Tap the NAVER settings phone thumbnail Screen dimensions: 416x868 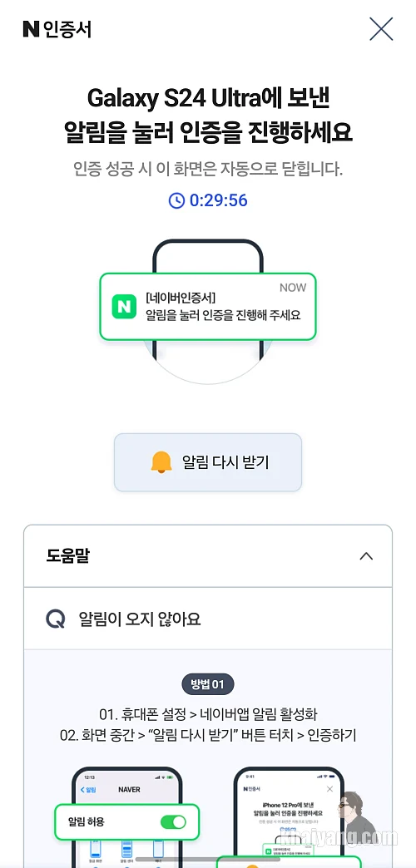126,817
